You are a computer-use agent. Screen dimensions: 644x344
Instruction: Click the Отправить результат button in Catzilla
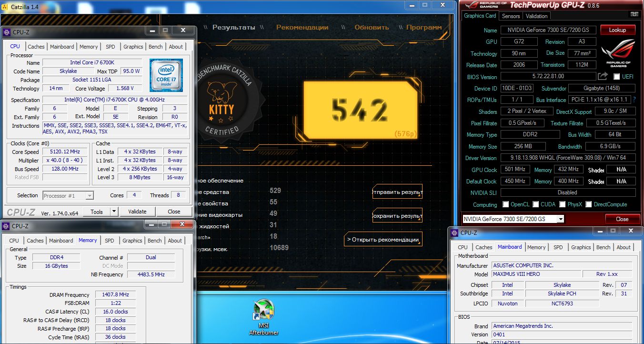[x=397, y=192]
